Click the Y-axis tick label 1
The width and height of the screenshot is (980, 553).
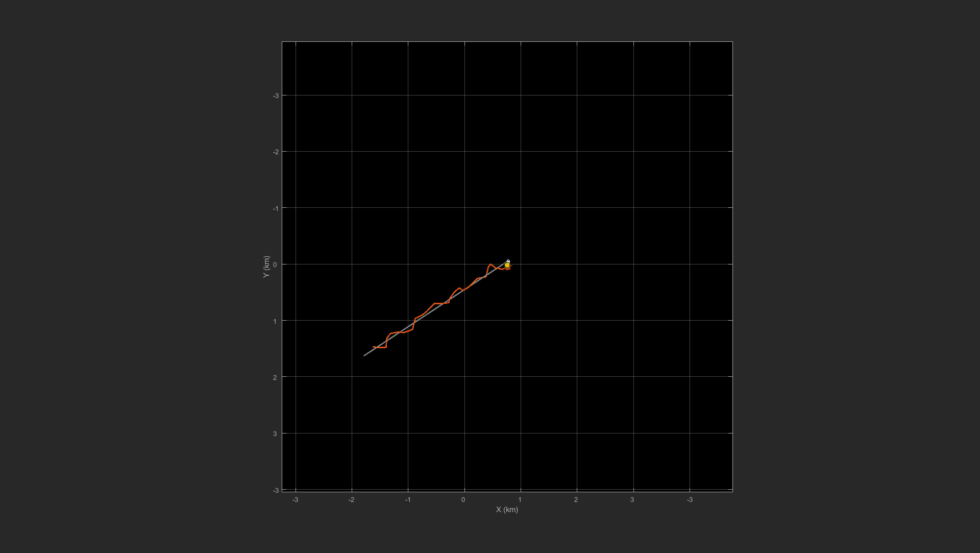pos(275,321)
